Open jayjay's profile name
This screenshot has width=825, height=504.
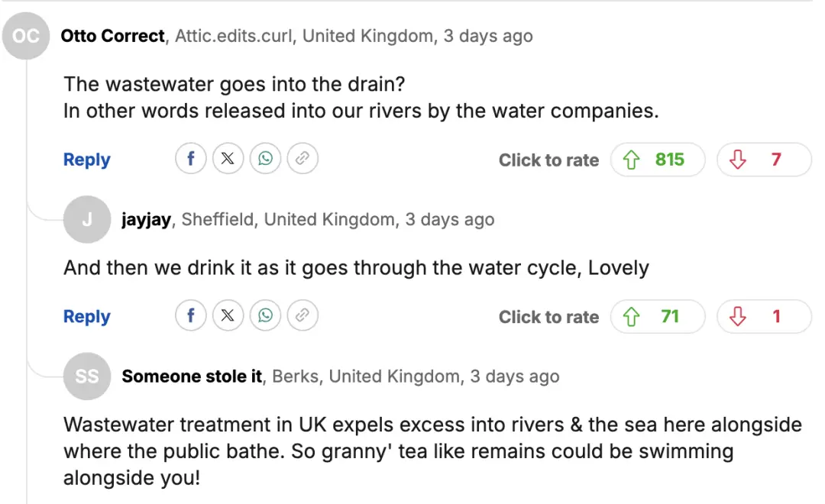click(x=146, y=220)
